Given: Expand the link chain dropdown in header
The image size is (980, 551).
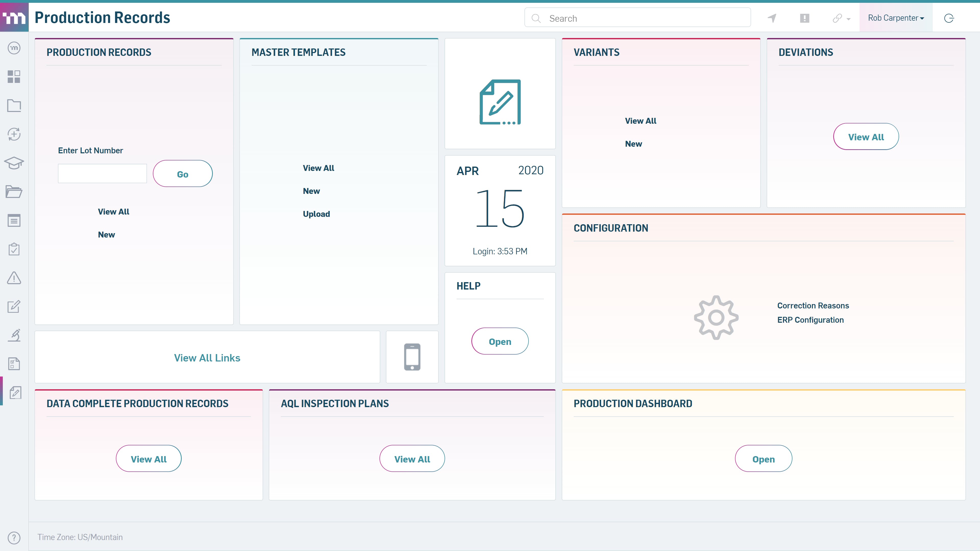Looking at the screenshot, I should (x=841, y=18).
